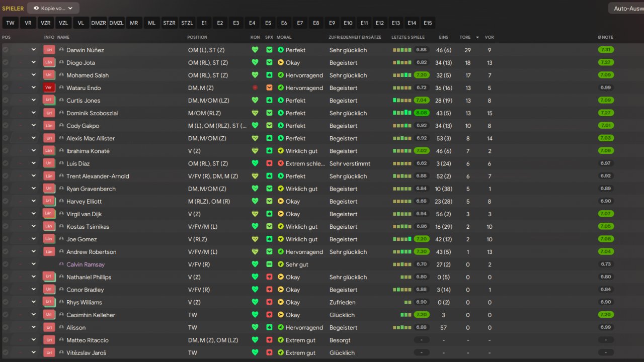Click the condition heart for Ibrahima Konaté

pyautogui.click(x=255, y=151)
